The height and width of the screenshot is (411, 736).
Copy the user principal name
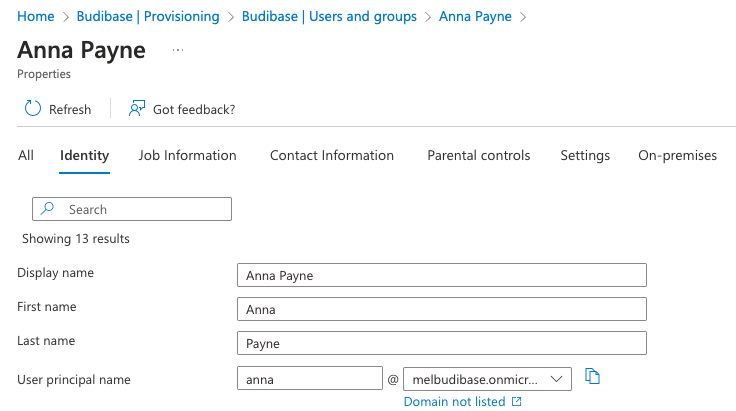tap(592, 377)
